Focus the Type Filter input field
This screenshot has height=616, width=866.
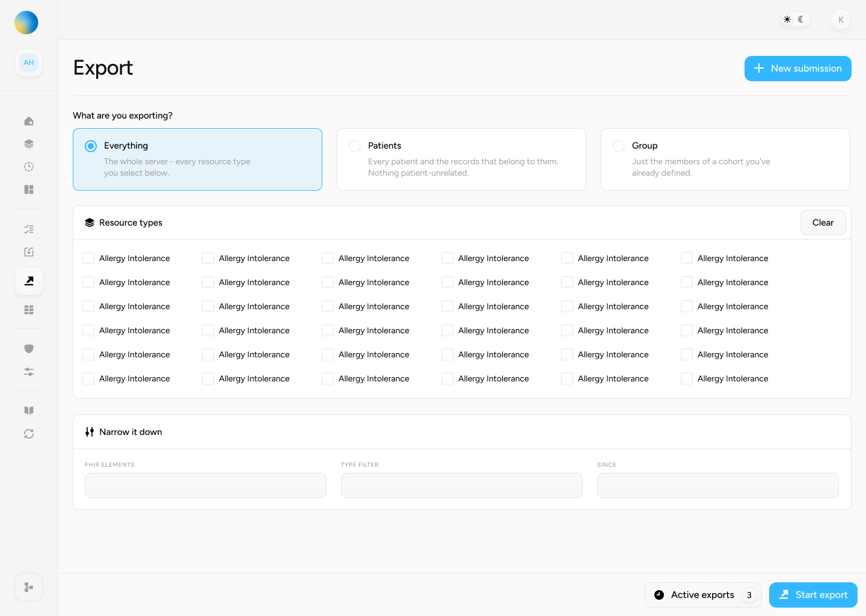[462, 485]
